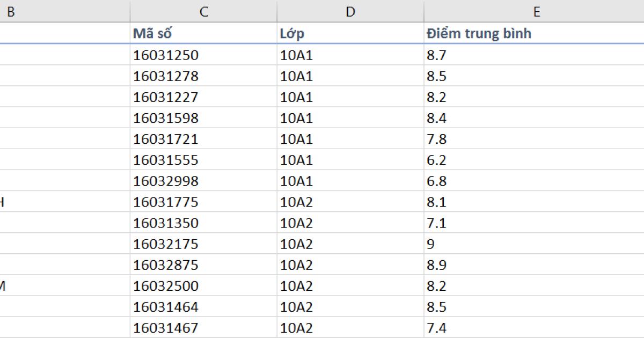644x338 pixels.
Task: Select cell with ID 16031598
Action: coord(203,117)
